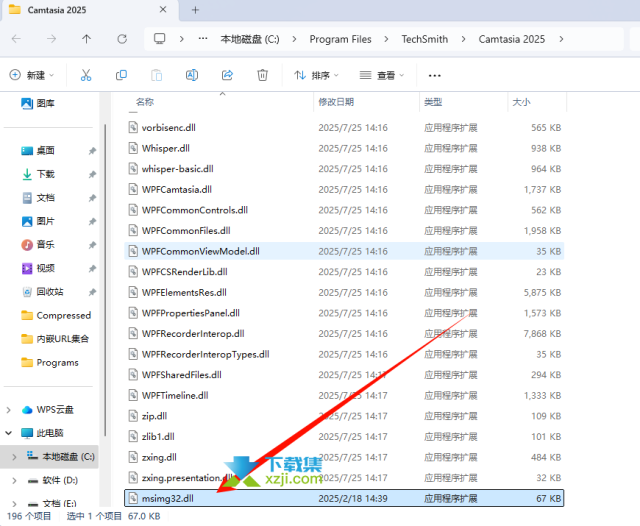The width and height of the screenshot is (640, 526).
Task: Click the Cut scissors icon
Action: click(86, 75)
